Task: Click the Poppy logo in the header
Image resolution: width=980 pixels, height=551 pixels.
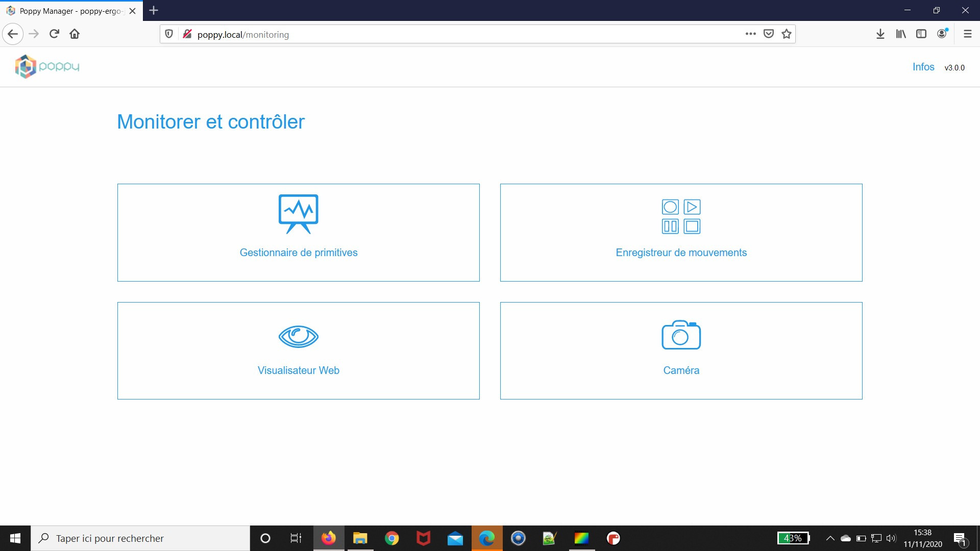Action: (x=47, y=66)
